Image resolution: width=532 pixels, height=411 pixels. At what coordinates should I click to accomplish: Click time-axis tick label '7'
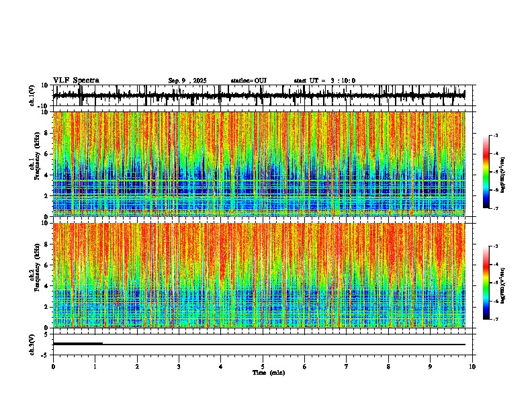[x=347, y=367]
